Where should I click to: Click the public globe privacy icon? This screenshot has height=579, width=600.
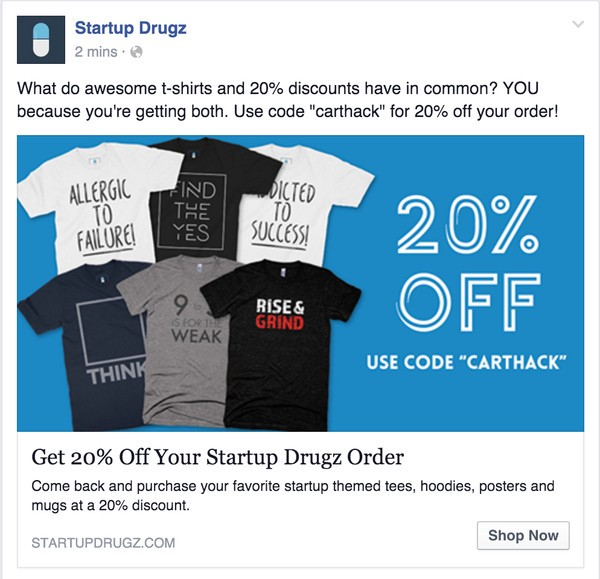[136, 52]
